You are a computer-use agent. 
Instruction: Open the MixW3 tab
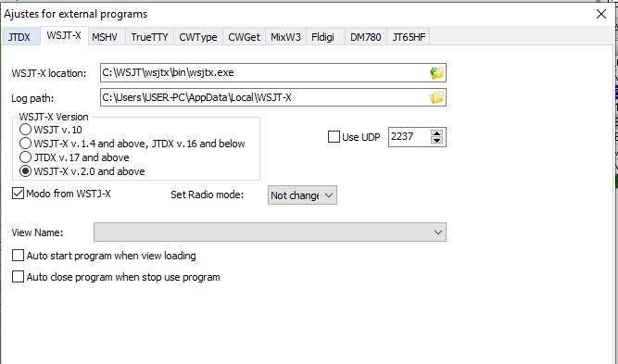tap(285, 37)
